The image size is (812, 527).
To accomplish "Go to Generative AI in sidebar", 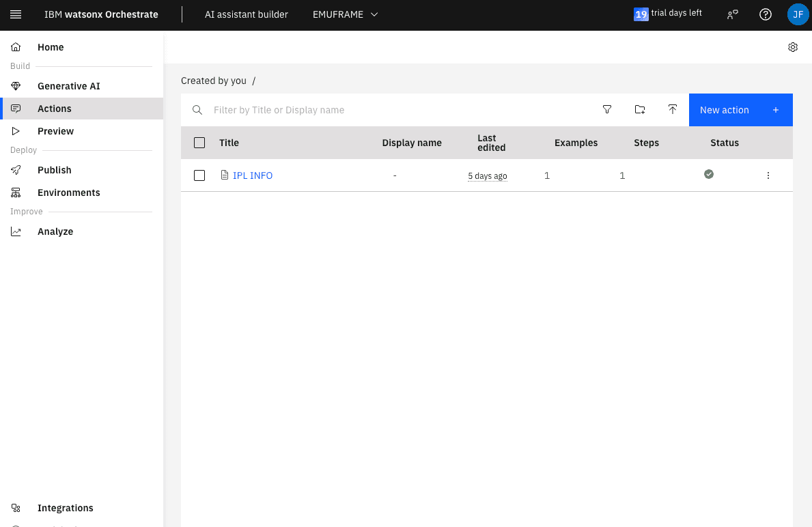I will click(x=68, y=86).
